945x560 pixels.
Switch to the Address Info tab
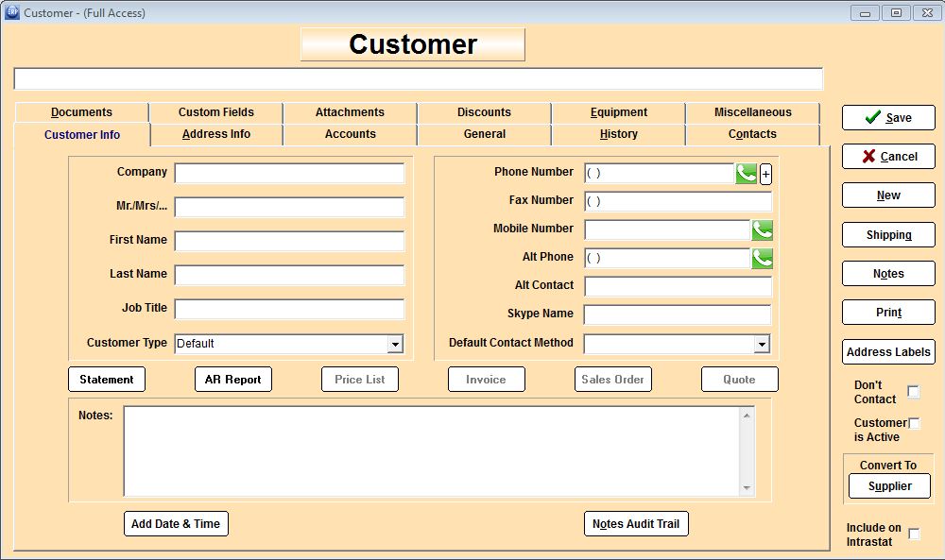point(216,134)
